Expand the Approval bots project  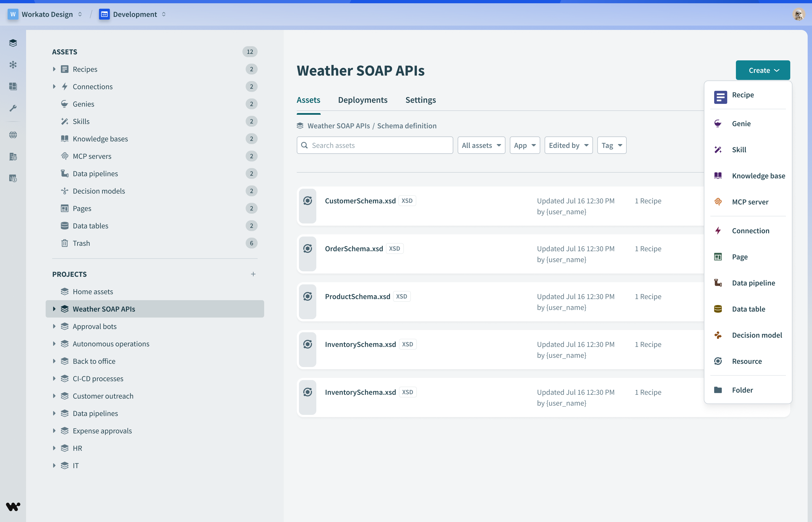coord(54,326)
